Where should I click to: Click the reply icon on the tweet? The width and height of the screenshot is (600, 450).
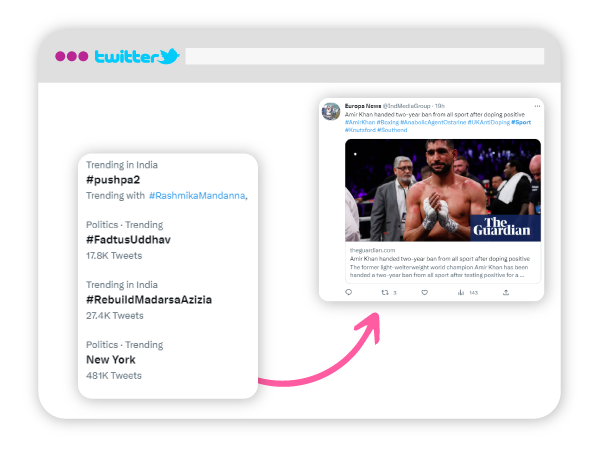click(349, 292)
